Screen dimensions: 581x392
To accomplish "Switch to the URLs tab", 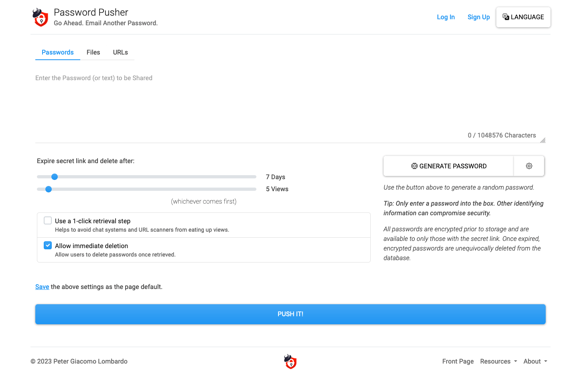I will coord(120,52).
